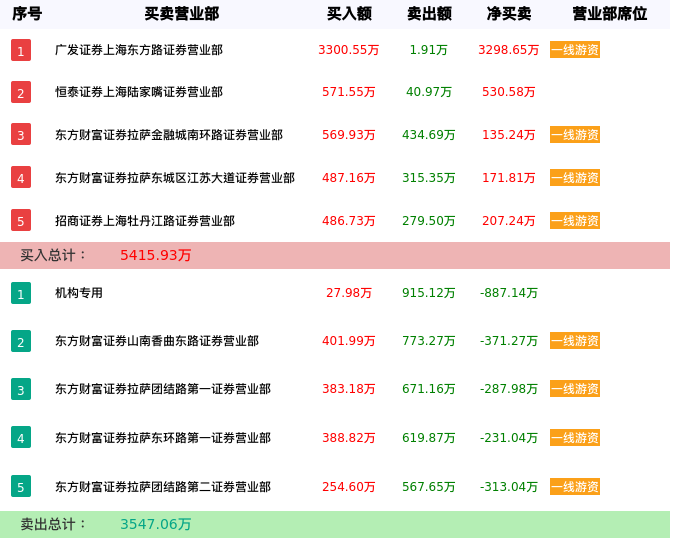Screen dimensions: 676x540
Task: Click 一线游资 tag for 招商证券上海牡丹江路 row
Action: (575, 221)
